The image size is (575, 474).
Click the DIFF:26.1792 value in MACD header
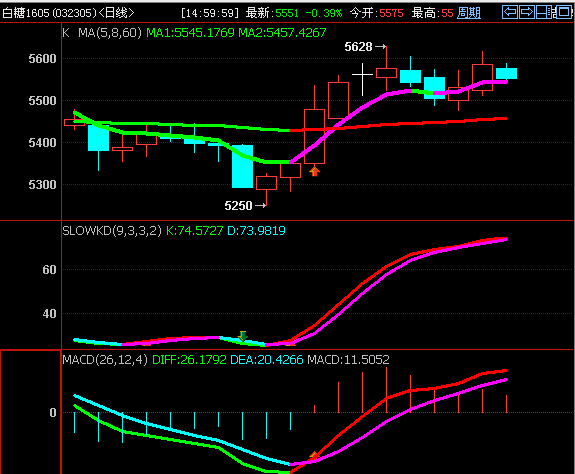pos(189,360)
